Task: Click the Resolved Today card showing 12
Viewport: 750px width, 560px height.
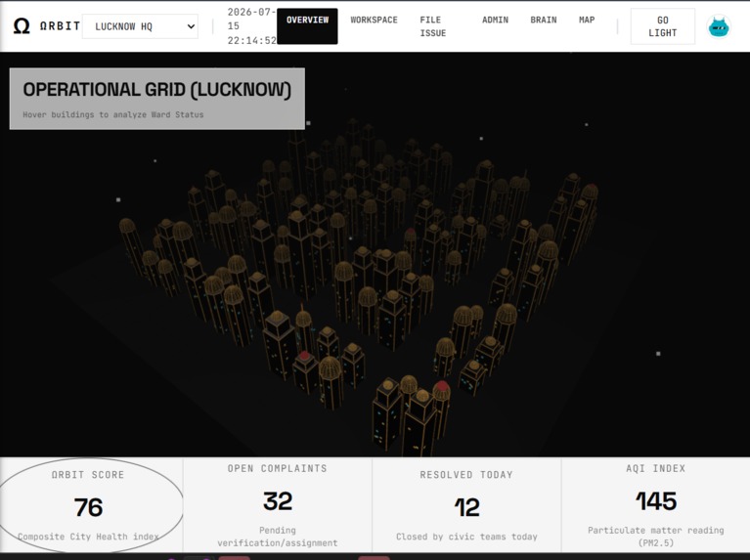Action: [x=466, y=504]
